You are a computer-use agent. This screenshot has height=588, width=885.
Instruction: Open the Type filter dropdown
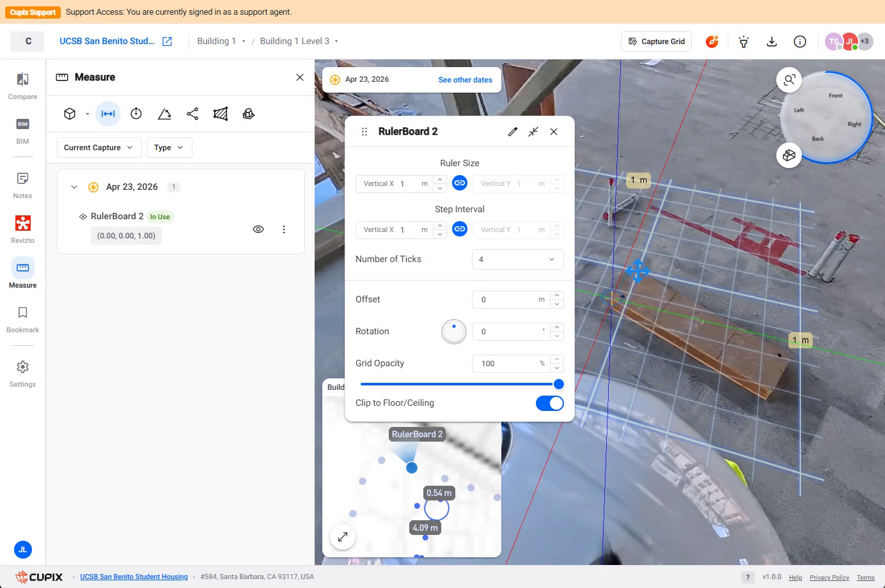[169, 148]
